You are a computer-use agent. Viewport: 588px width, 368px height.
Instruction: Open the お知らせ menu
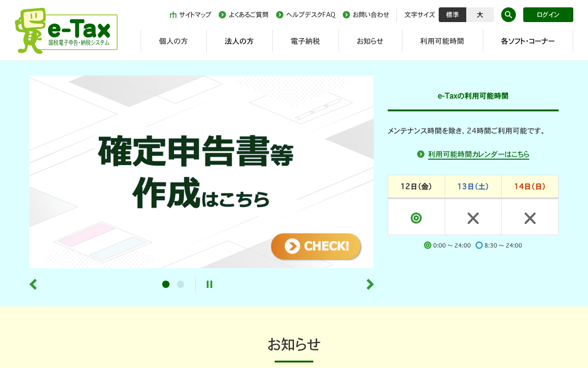coord(370,41)
